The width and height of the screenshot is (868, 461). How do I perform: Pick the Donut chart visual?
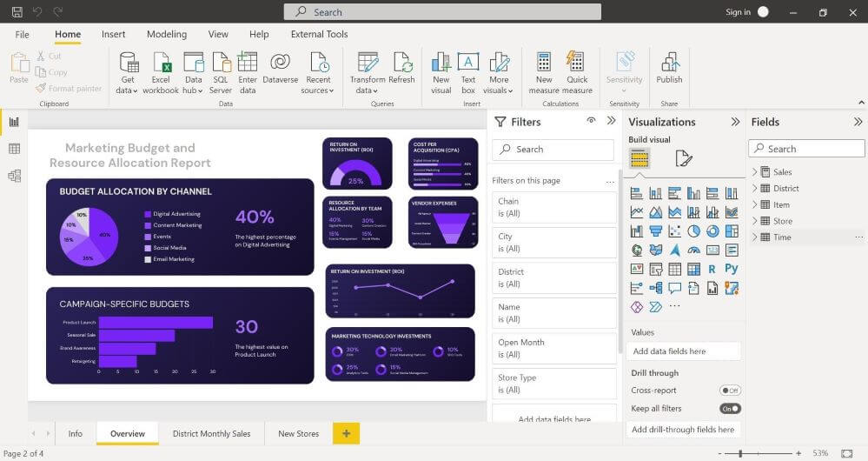tap(712, 231)
